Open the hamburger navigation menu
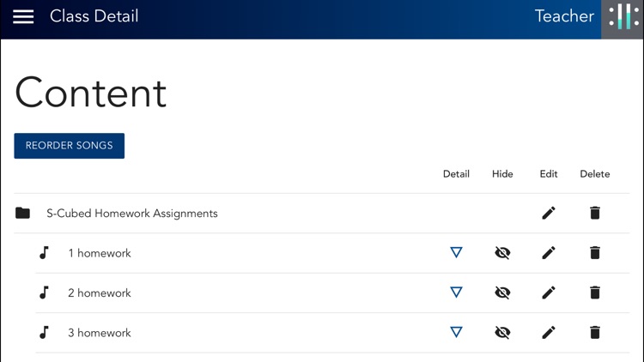 (23, 16)
